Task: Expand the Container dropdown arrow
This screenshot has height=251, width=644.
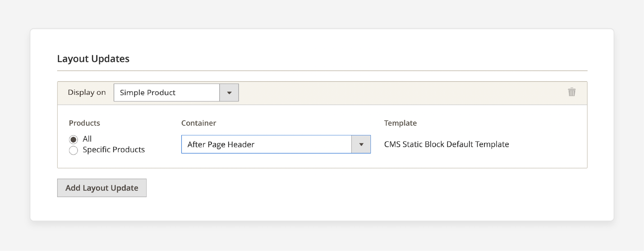Action: click(361, 144)
